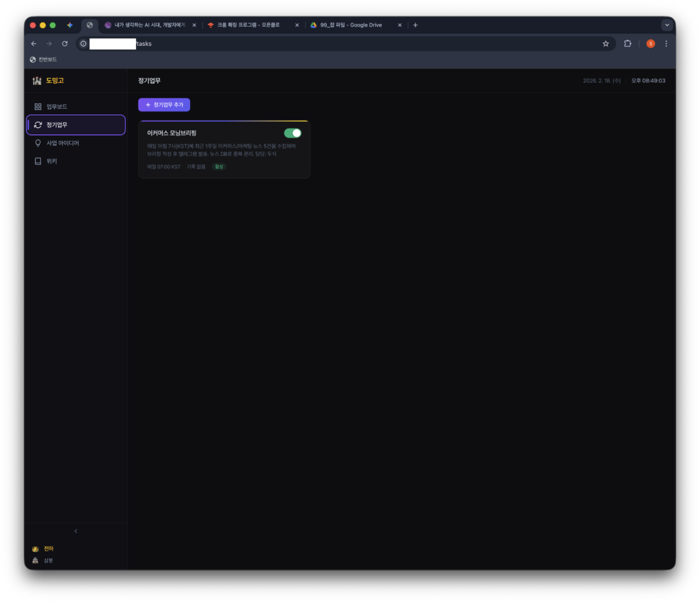
Task: Click the 위키 book icon in sidebar
Action: click(38, 161)
